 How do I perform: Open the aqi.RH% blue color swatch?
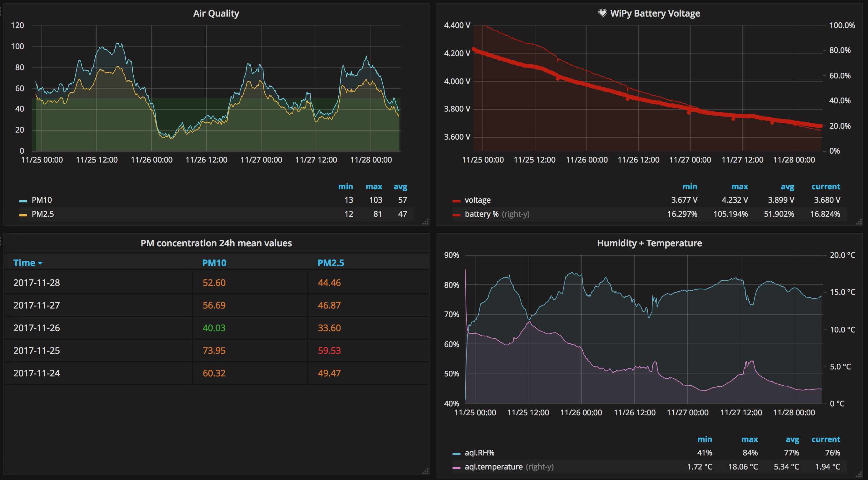(x=456, y=454)
